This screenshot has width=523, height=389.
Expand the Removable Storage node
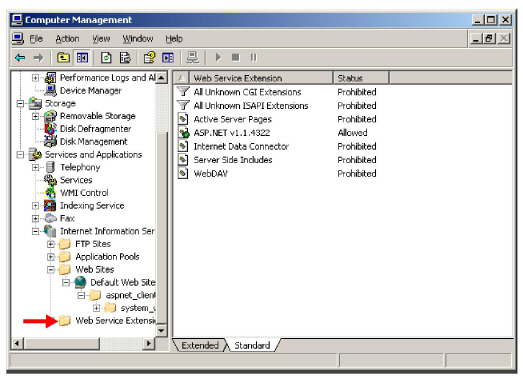[35, 116]
